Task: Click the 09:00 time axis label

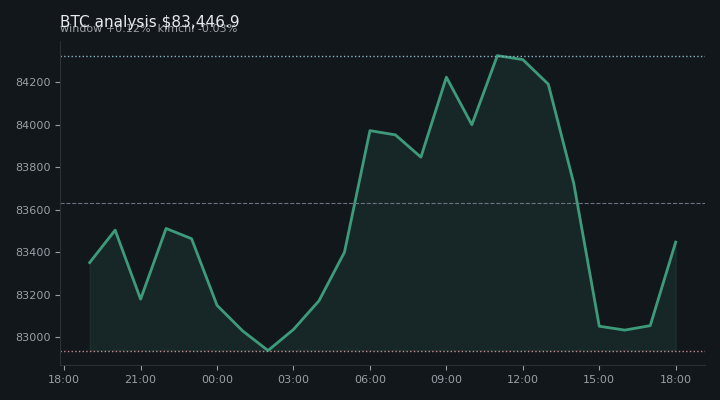Action: (446, 379)
